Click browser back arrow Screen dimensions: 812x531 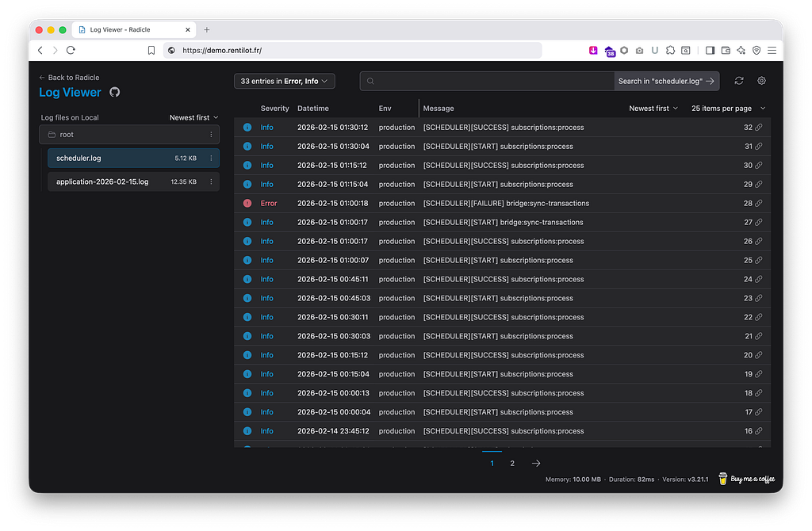(x=40, y=50)
